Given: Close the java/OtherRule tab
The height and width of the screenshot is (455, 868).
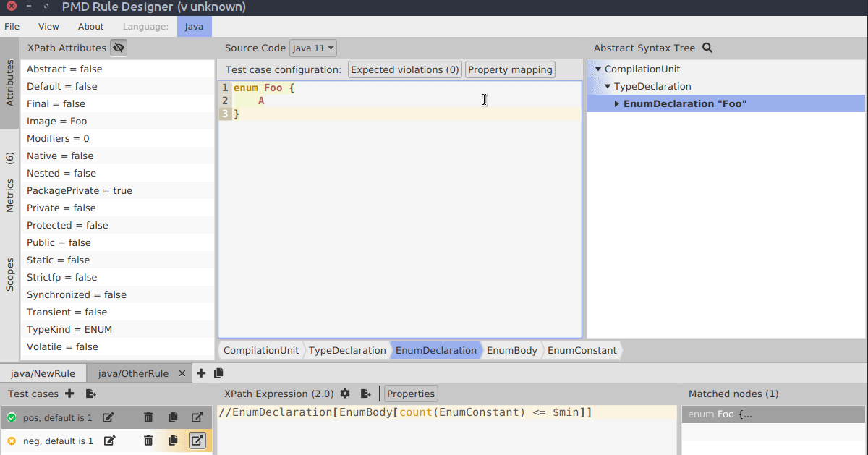Looking at the screenshot, I should (x=182, y=374).
